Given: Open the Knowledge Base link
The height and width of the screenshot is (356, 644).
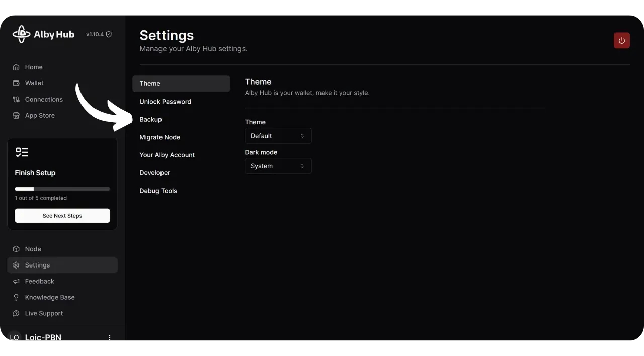Looking at the screenshot, I should (x=49, y=298).
